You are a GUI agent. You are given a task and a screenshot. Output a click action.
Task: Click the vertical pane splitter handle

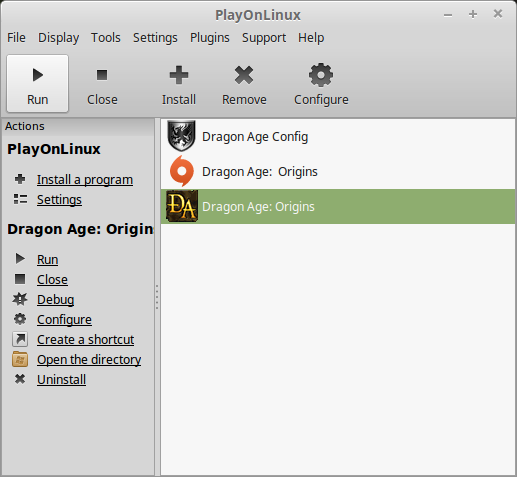click(157, 297)
